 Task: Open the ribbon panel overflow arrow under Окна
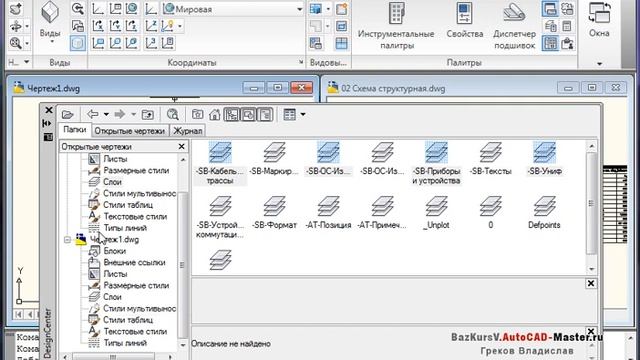point(599,64)
